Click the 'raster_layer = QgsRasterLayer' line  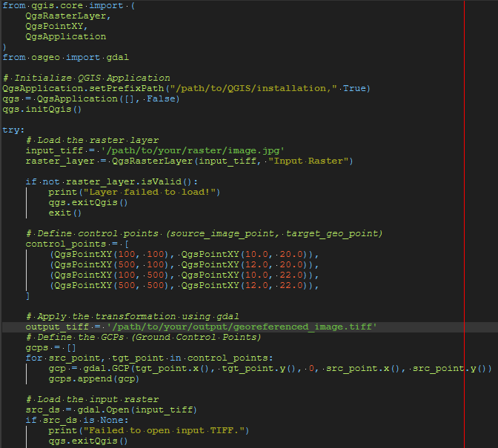coord(189,161)
